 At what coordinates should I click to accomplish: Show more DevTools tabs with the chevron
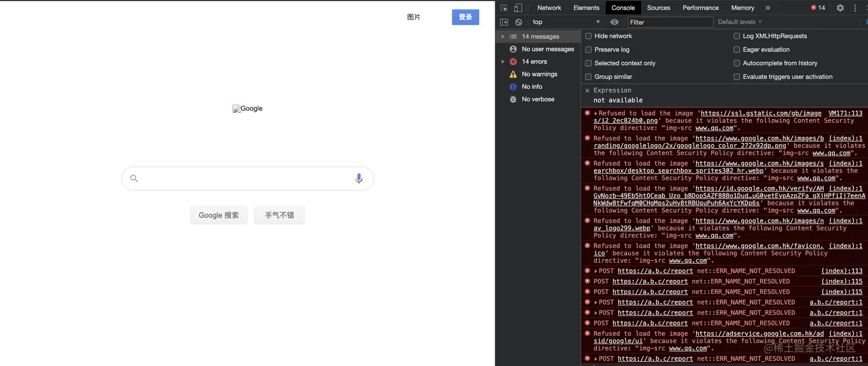pos(768,8)
